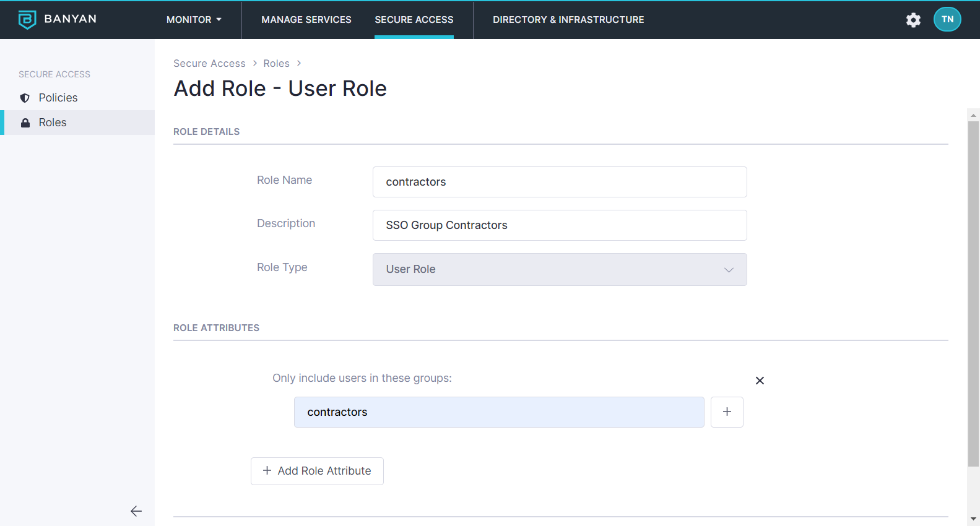Click the SECURE ACCESS sidebar heading
Screen dimensions: 980x526
pyautogui.click(x=54, y=74)
